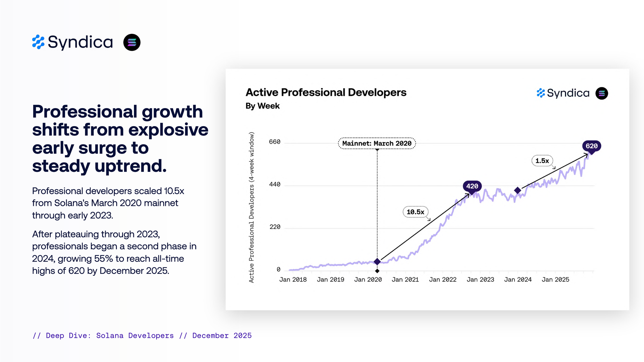The height and width of the screenshot is (362, 644).
Task: Click the Jan 2022 x-axis label
Action: pos(443,280)
